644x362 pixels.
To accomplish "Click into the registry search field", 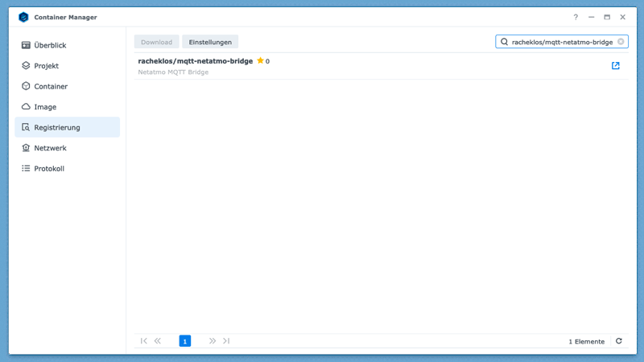I will coord(562,42).
